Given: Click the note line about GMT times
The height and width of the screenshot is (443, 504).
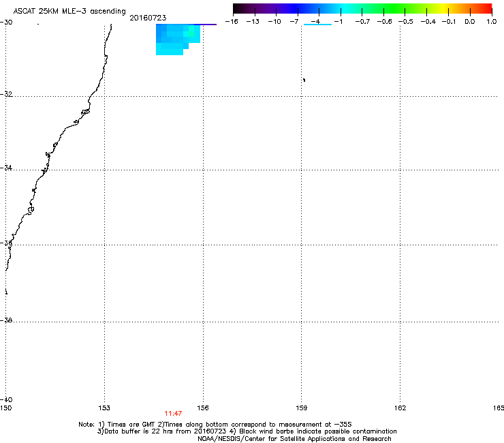Looking at the screenshot, I should click(215, 425).
